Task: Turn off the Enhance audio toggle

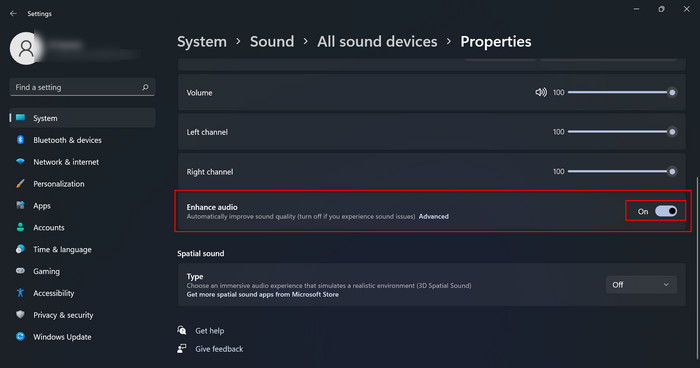Action: [x=666, y=211]
